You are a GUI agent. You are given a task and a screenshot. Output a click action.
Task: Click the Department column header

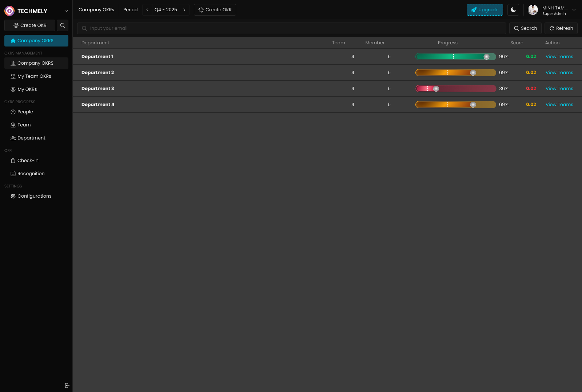pyautogui.click(x=95, y=43)
